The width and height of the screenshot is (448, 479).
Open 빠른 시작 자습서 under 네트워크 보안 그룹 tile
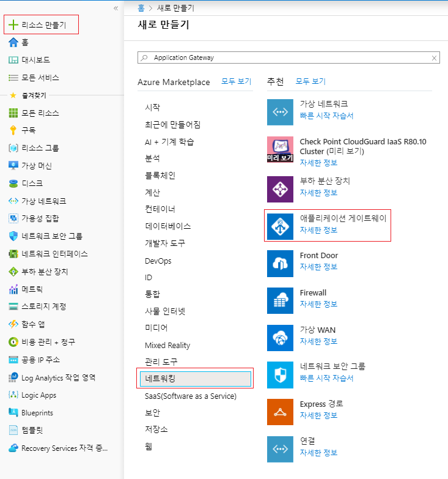[x=326, y=378]
